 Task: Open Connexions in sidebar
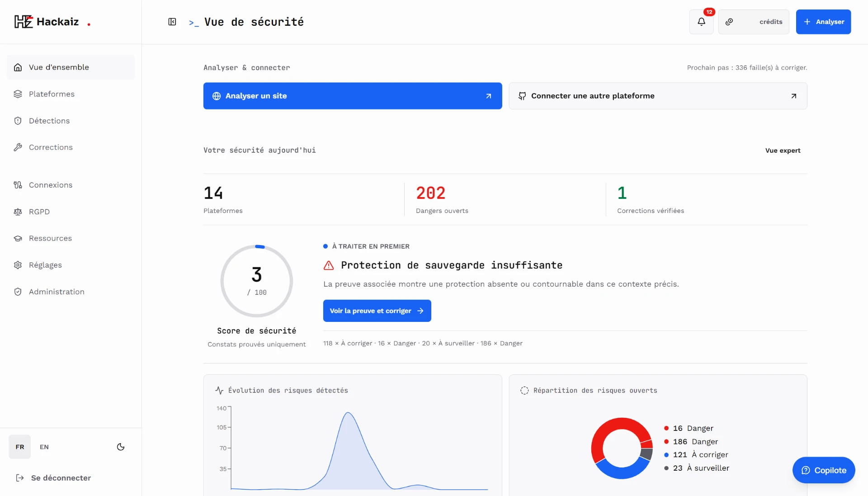(71, 185)
